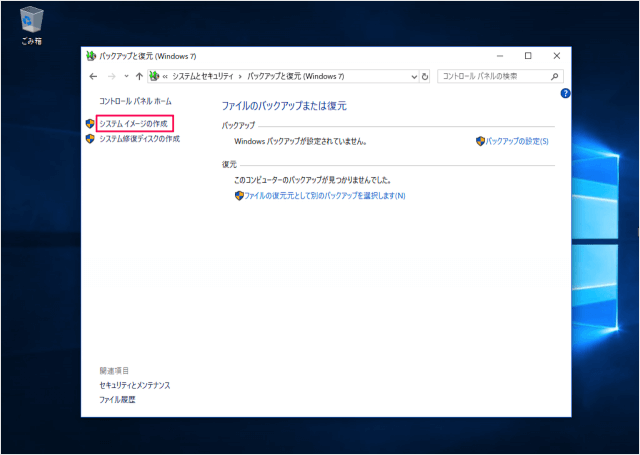Open セキュリティとメンテナンス related link
Screen dimensions: 640x455
coord(134,385)
